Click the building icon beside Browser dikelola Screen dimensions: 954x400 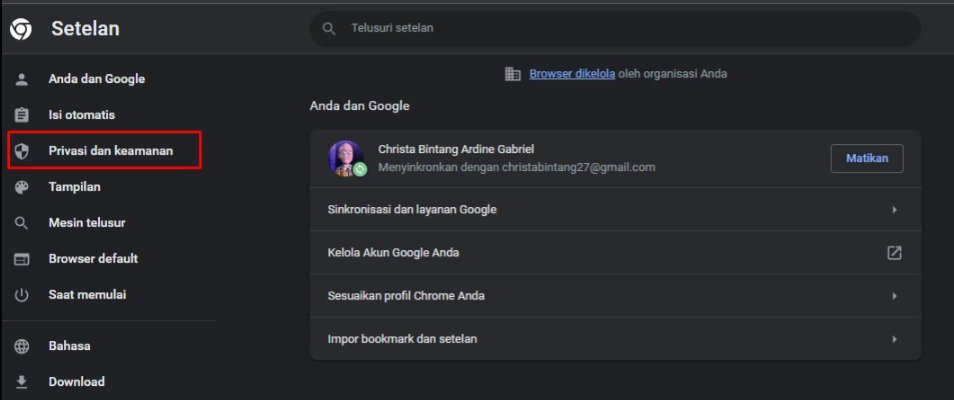[513, 74]
